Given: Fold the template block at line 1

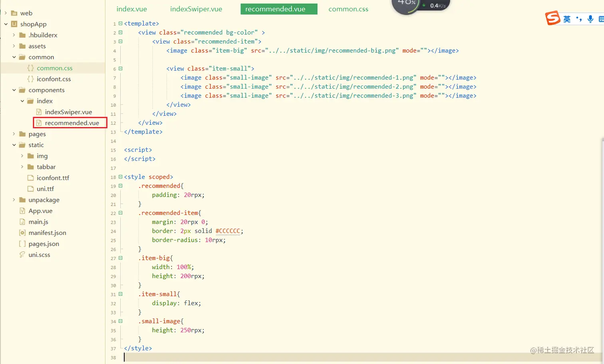Looking at the screenshot, I should coord(120,24).
